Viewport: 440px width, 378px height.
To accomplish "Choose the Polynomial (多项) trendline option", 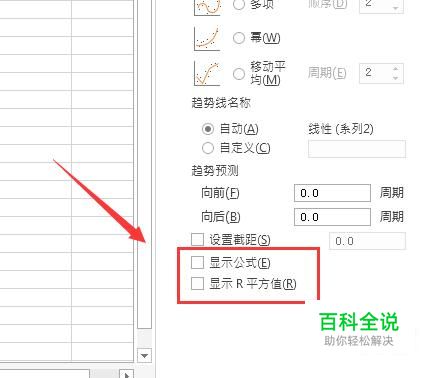I will click(239, 4).
